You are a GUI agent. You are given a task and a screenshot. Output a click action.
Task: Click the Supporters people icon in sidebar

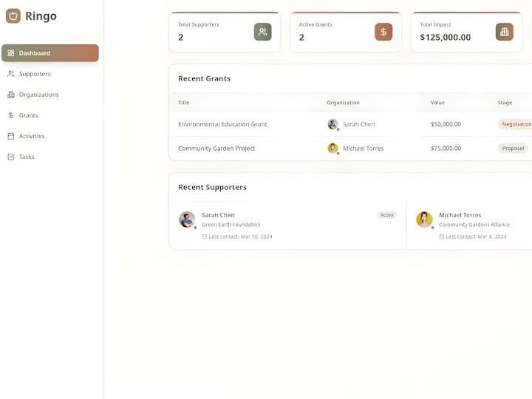11,74
